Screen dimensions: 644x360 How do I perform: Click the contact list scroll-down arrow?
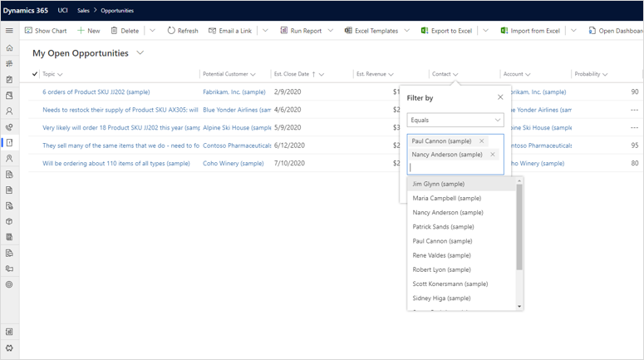pyautogui.click(x=519, y=307)
